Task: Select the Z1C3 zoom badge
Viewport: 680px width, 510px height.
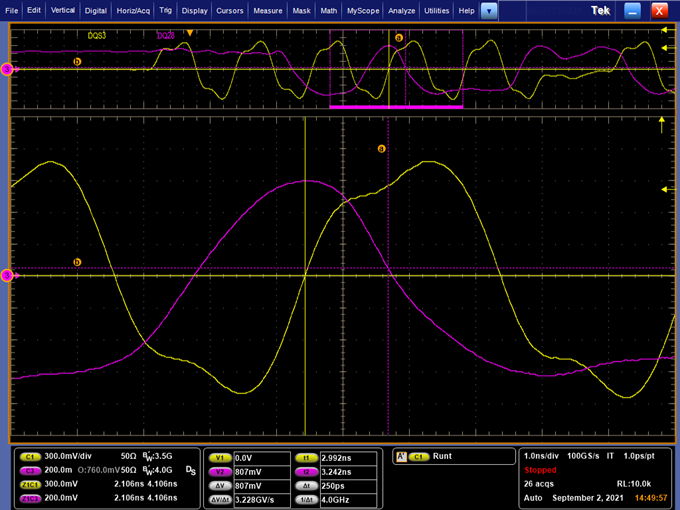Action: (29, 496)
